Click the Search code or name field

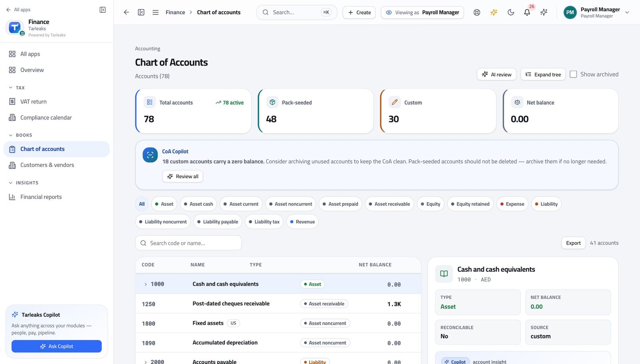click(188, 243)
